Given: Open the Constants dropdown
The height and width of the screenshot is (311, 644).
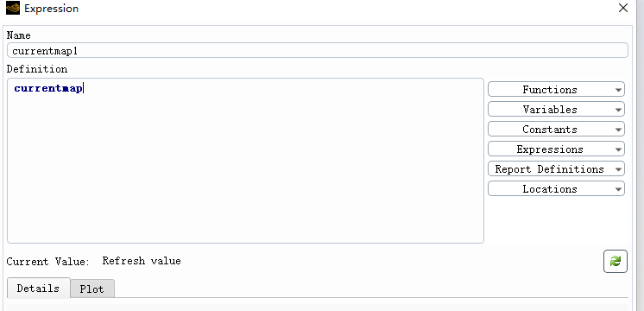Looking at the screenshot, I should point(556,129).
